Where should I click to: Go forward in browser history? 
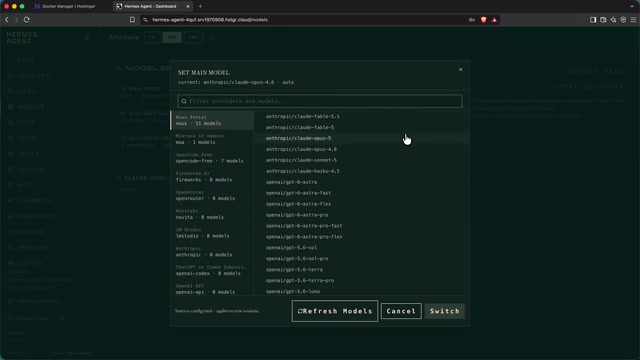(16, 20)
